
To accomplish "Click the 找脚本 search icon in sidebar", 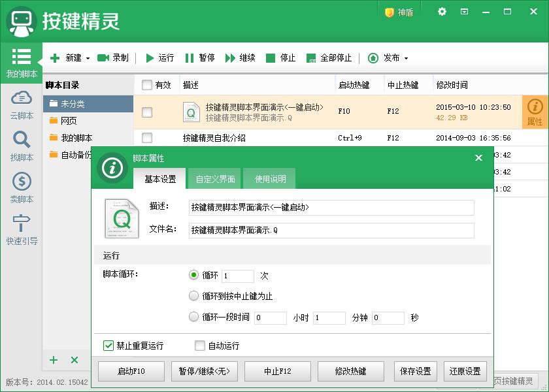I will (x=21, y=139).
